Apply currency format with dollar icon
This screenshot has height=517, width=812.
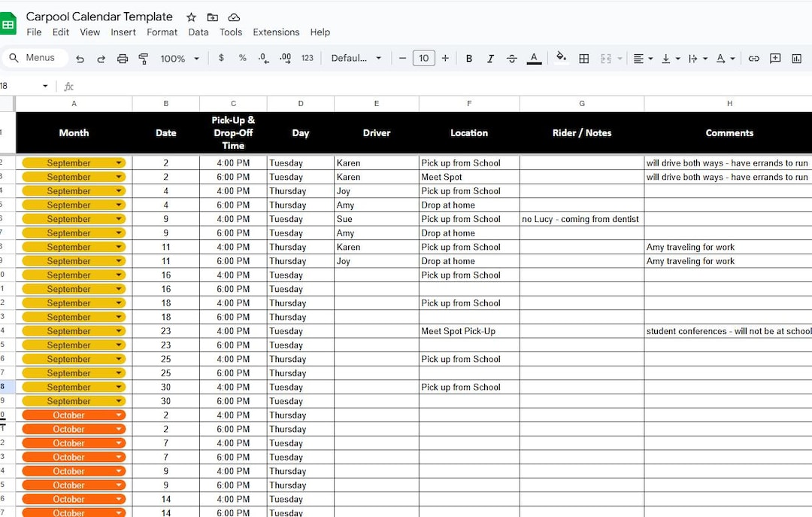[221, 58]
